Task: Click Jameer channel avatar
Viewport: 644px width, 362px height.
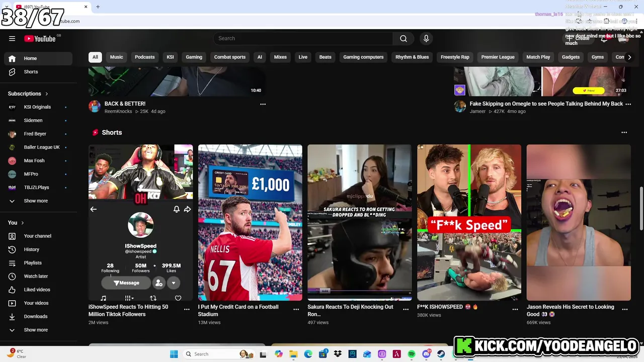Action: (x=460, y=106)
